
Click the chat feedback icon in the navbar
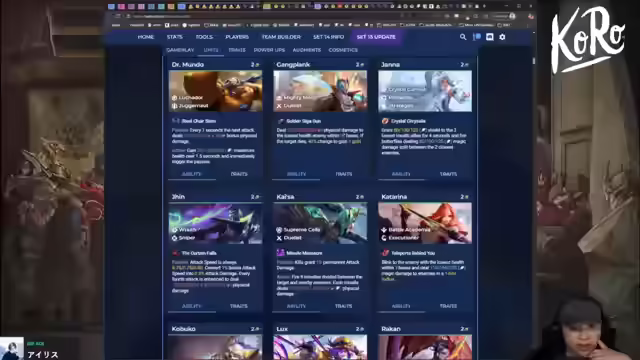[x=476, y=37]
